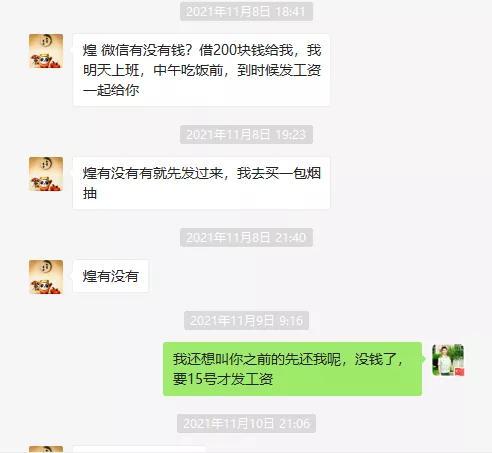Click the 抽 character on the second line
The width and height of the screenshot is (492, 453).
pos(90,193)
